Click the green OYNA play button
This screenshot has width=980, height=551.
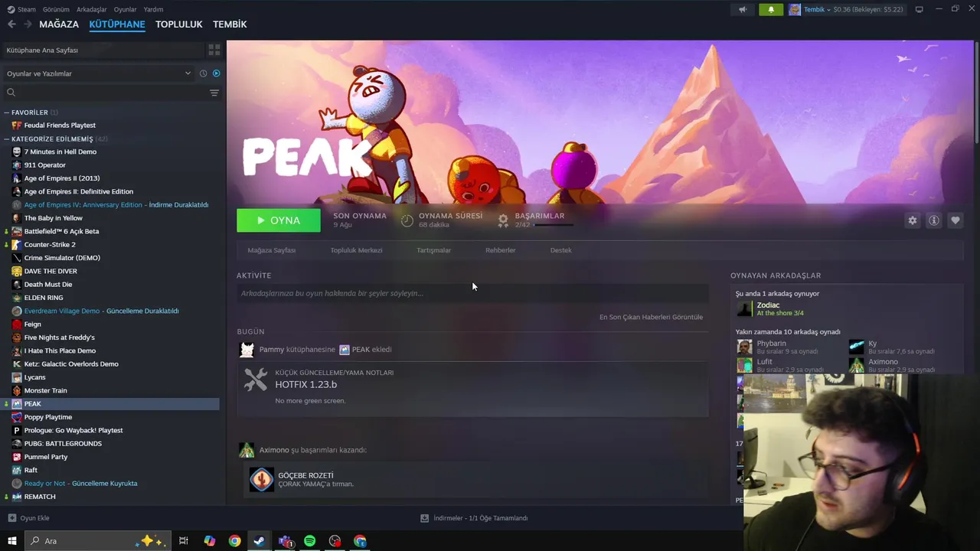(x=279, y=220)
